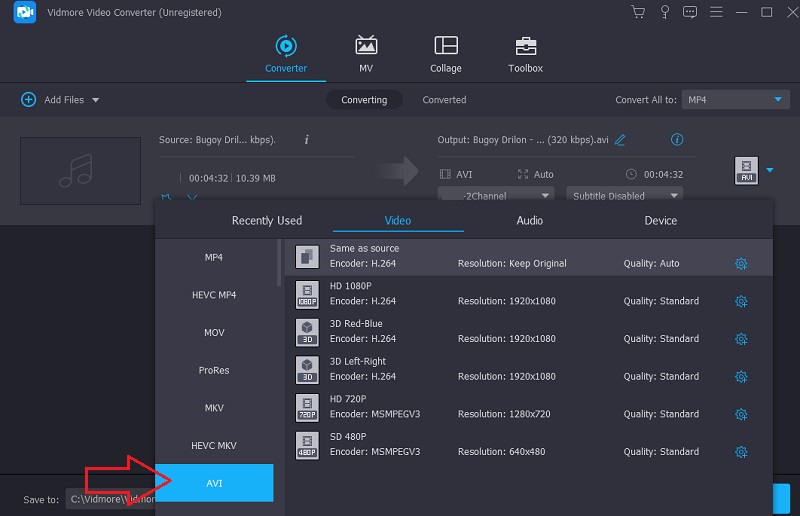Viewport: 800px width, 516px height.
Task: Click the AVI output format icon
Action: pyautogui.click(x=746, y=170)
